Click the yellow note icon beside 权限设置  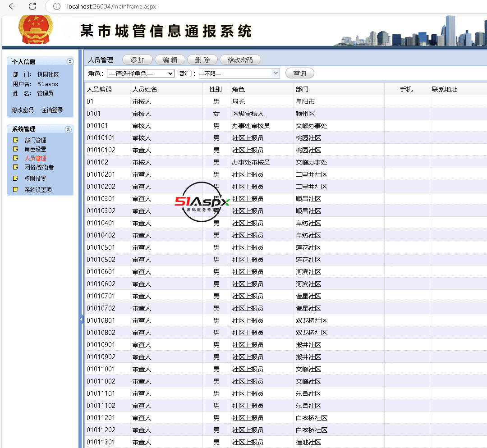pyautogui.click(x=16, y=178)
